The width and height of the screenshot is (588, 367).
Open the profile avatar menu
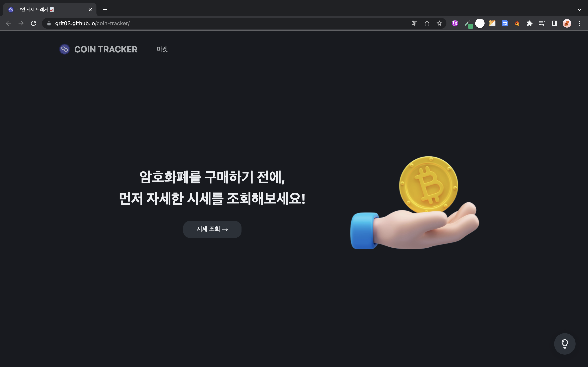pyautogui.click(x=567, y=23)
